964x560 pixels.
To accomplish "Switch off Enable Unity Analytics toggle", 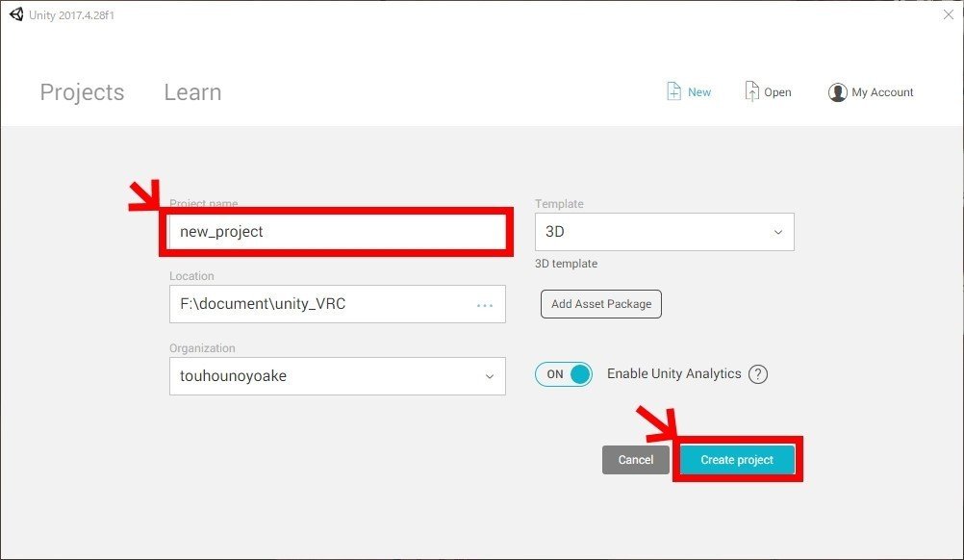I will [x=564, y=373].
